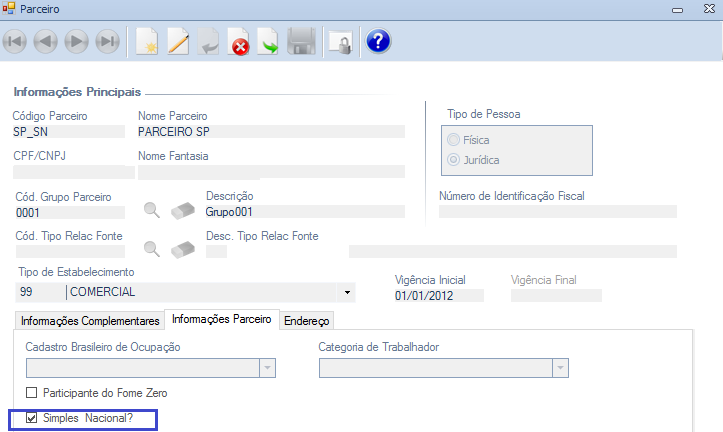The width and height of the screenshot is (723, 432).
Task: Delete the record with the red X icon
Action: (238, 41)
